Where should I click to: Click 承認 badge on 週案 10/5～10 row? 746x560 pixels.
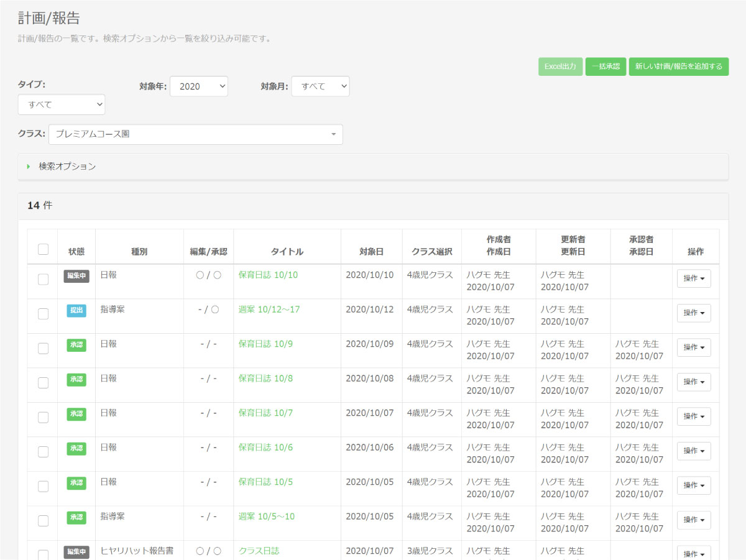click(76, 518)
